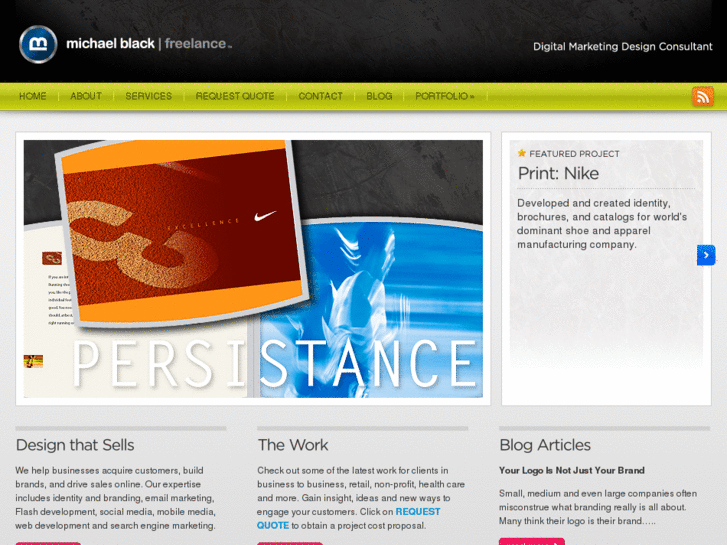
Task: Click the small runner thumbnail in the slide
Action: 33,361
